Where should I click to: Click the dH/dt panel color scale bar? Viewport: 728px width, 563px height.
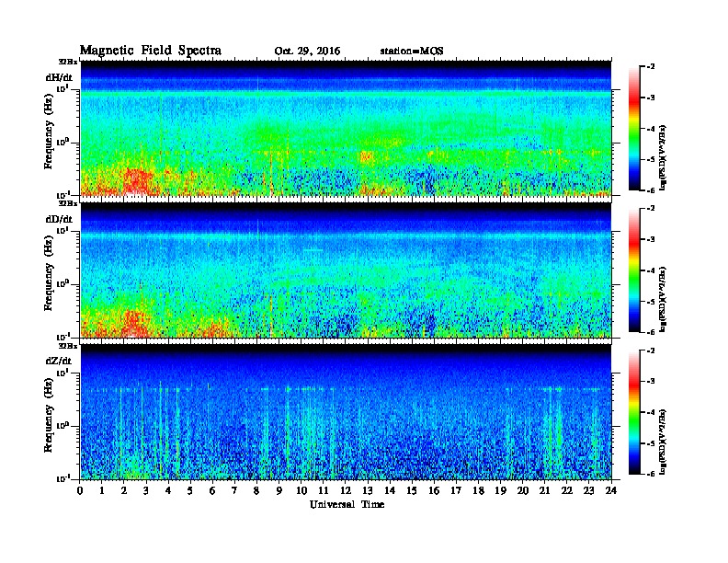[634, 128]
